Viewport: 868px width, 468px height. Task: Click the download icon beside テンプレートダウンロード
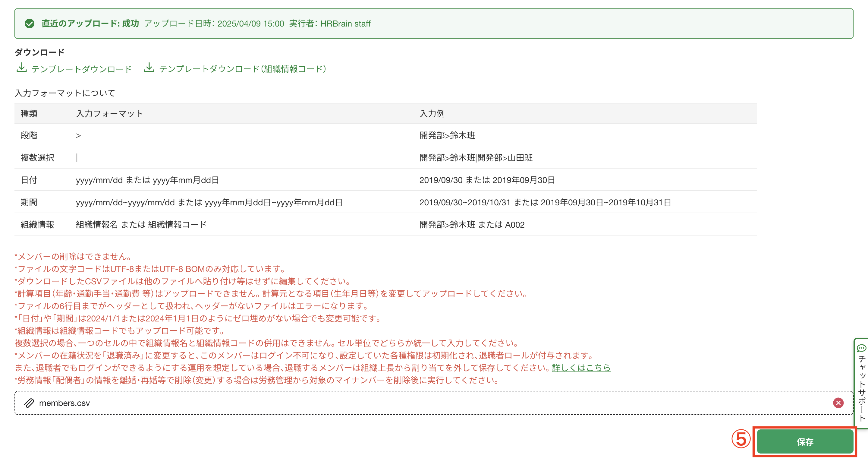click(x=22, y=68)
